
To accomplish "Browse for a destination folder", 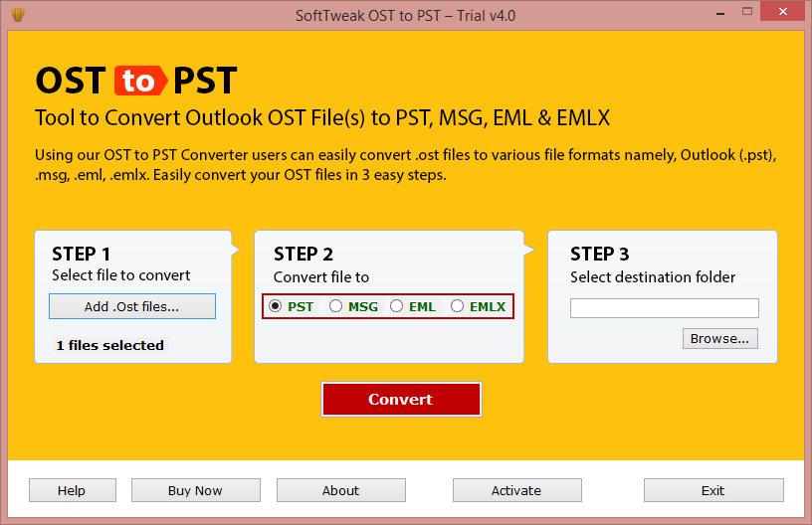I will pos(719,338).
